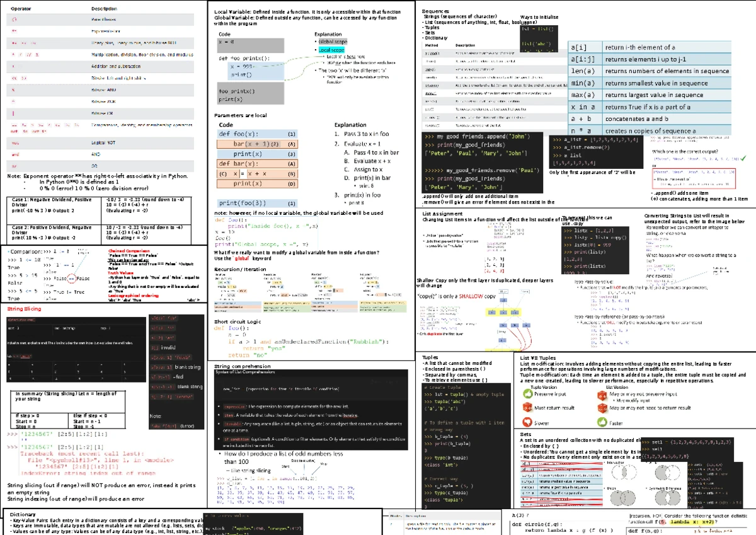
Task: Click the 'Multiplication, division, floor division' description row
Action: tap(142, 55)
